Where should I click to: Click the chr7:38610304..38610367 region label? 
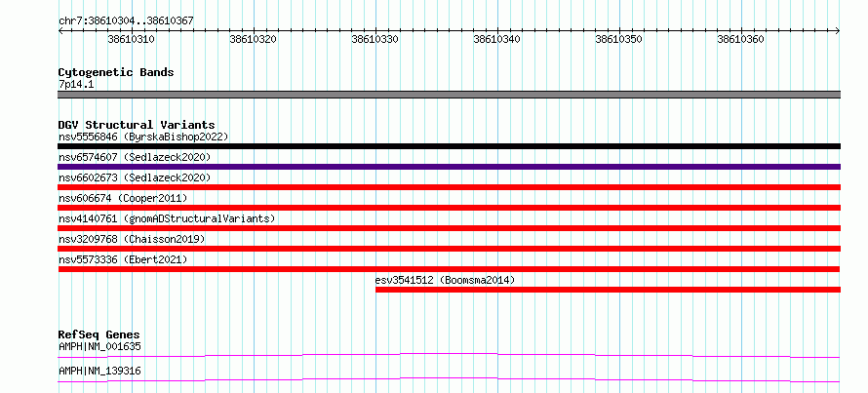(x=126, y=21)
